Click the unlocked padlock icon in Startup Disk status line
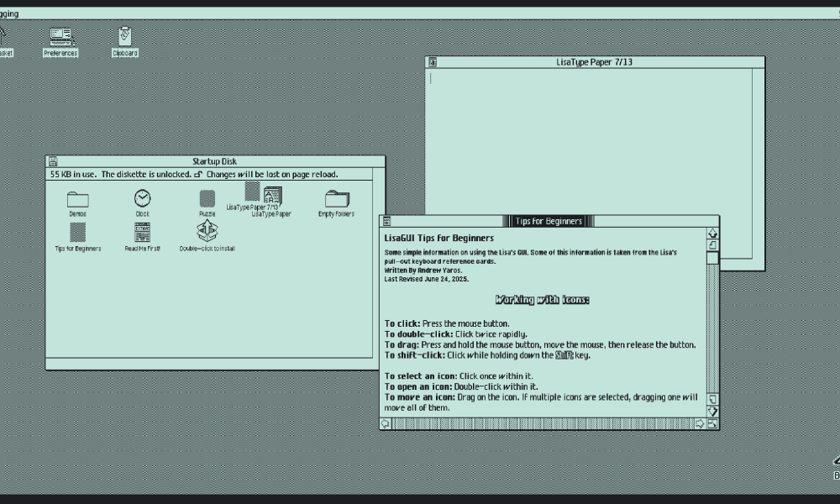Image resolution: width=840 pixels, height=504 pixels. click(198, 174)
